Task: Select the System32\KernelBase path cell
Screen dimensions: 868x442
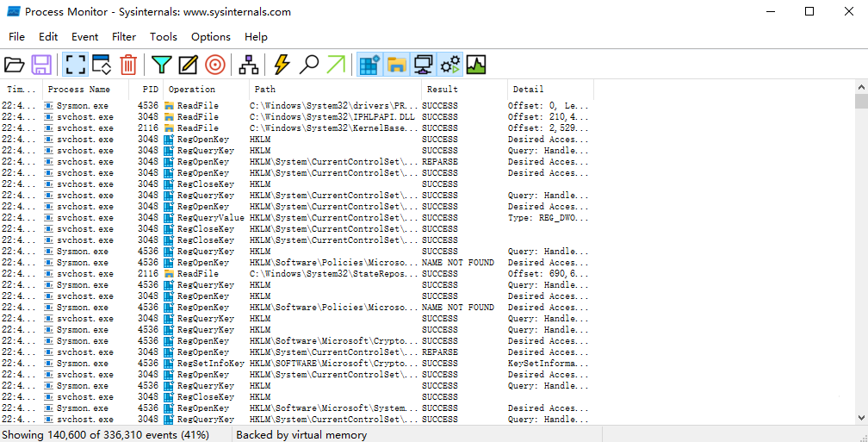Action: coord(336,128)
